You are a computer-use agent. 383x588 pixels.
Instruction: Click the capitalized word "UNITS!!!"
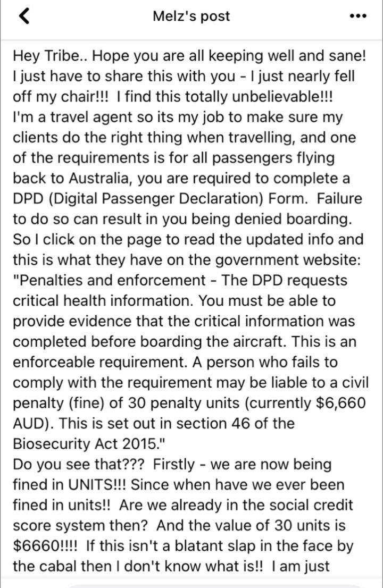pyautogui.click(x=97, y=485)
